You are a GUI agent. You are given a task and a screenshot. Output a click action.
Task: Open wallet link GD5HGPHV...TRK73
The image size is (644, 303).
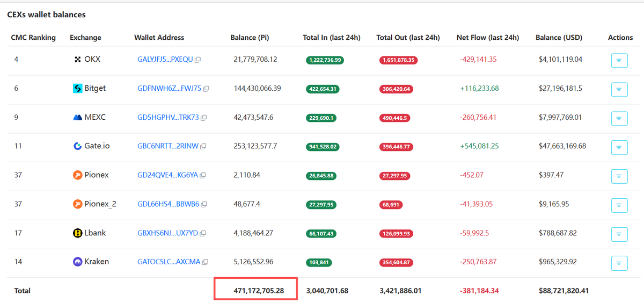(168, 117)
